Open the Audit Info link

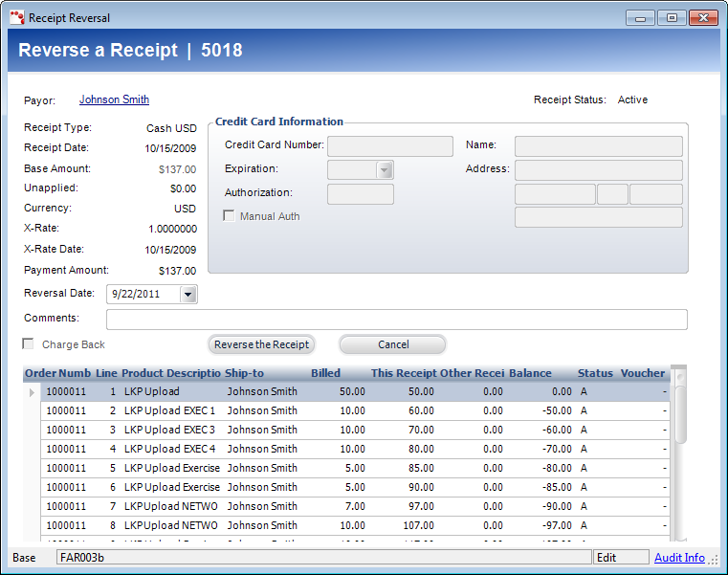[679, 558]
